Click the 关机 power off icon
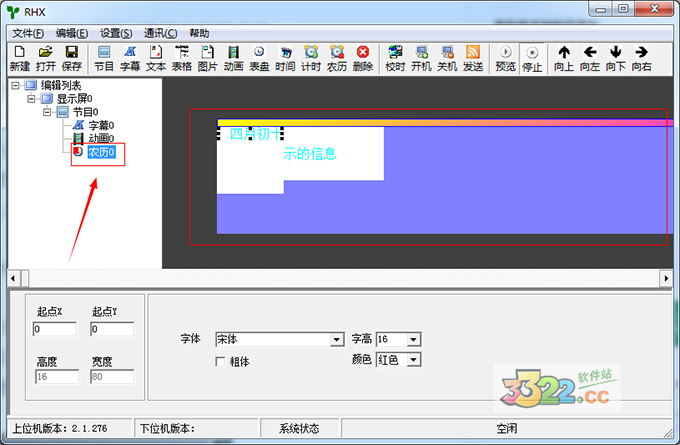Image resolution: width=680 pixels, height=445 pixels. (447, 58)
